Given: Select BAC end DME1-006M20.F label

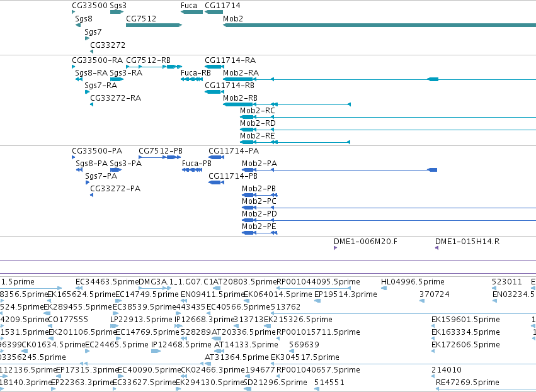Looking at the screenshot, I should click(365, 242).
